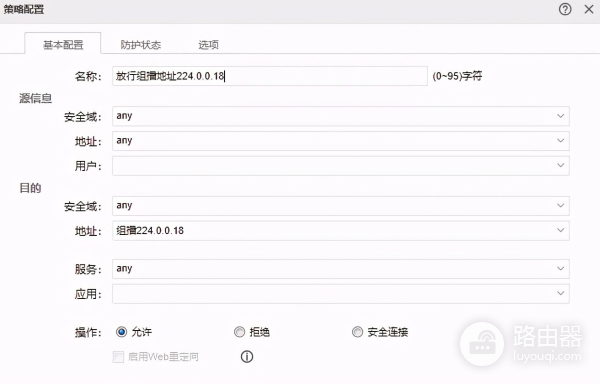
Task: Close the 策略配置 dialog
Action: (x=589, y=9)
